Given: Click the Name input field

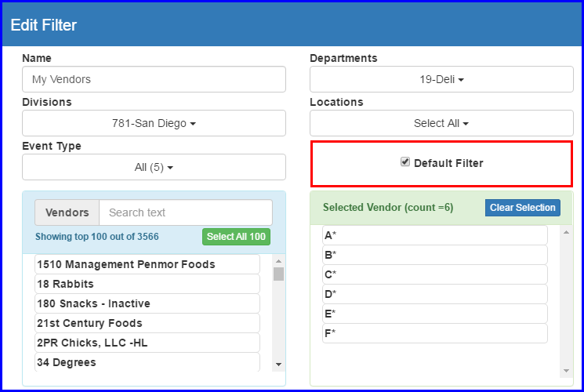Looking at the screenshot, I should click(x=154, y=79).
